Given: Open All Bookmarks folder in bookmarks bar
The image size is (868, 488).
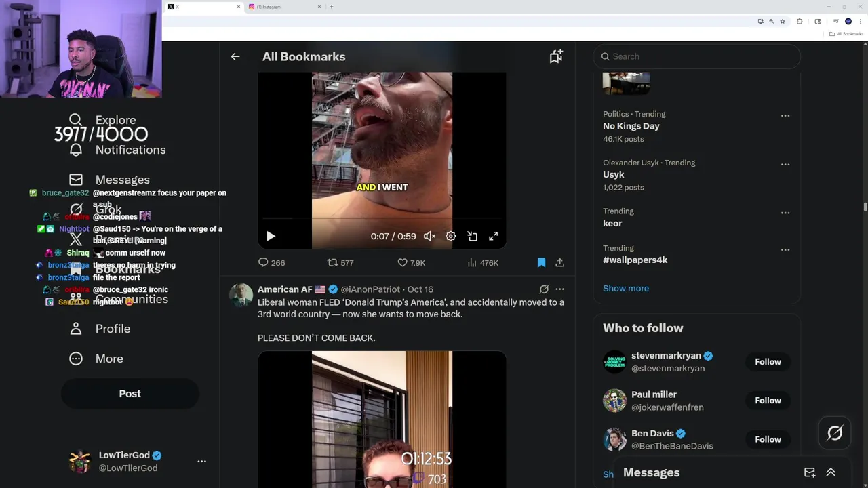Looking at the screenshot, I should point(846,34).
